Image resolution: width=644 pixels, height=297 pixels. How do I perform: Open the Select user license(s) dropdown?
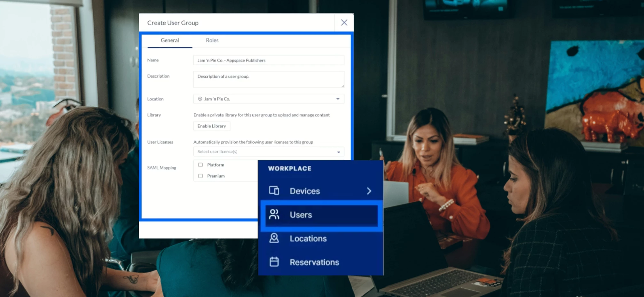click(338, 152)
